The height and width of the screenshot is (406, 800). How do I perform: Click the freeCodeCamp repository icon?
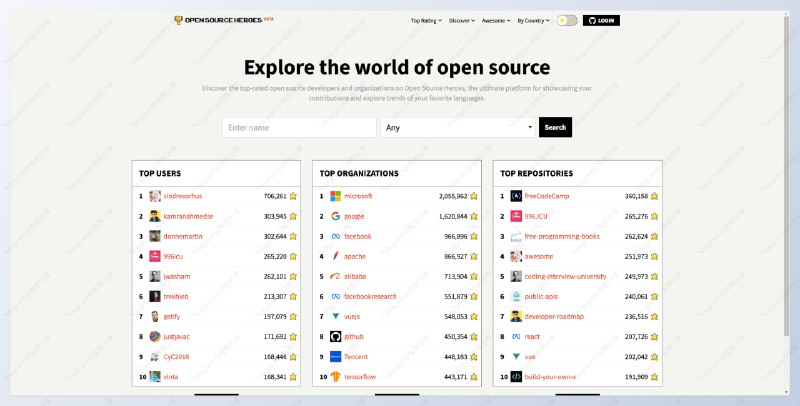click(x=516, y=196)
